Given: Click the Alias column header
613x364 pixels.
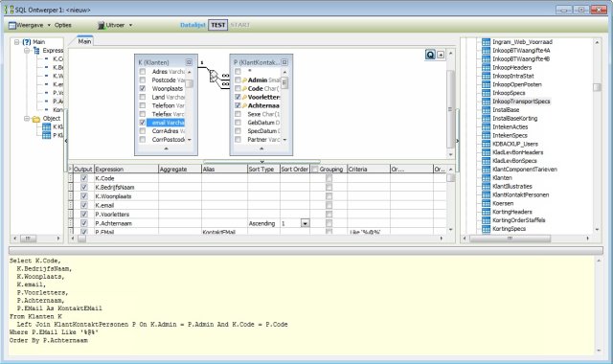Looking at the screenshot, I should coord(224,170).
